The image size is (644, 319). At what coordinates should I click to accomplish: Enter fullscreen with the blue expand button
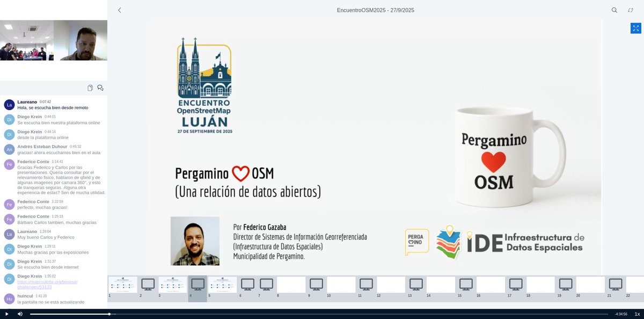tap(635, 28)
